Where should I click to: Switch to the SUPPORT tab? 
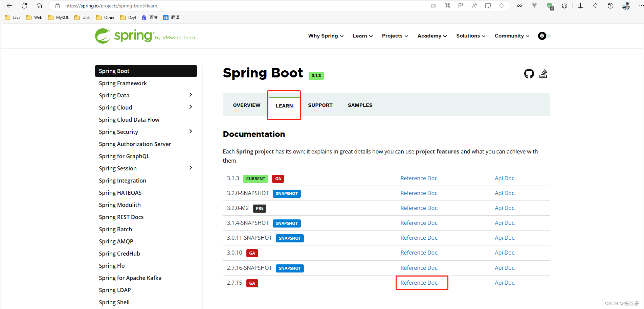pyautogui.click(x=320, y=105)
